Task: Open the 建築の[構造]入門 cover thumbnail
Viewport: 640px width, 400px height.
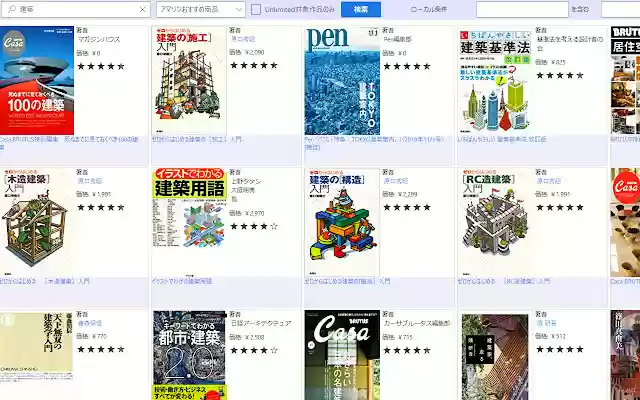Action: tap(342, 222)
